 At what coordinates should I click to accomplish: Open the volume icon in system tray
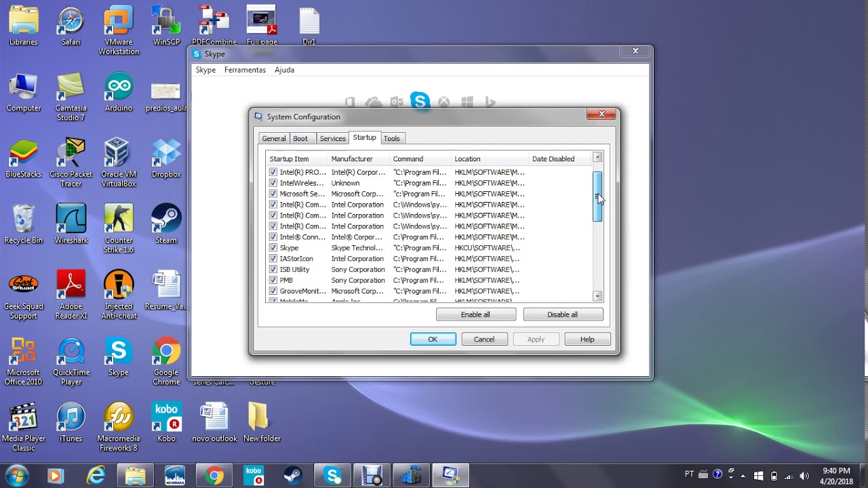pyautogui.click(x=805, y=476)
